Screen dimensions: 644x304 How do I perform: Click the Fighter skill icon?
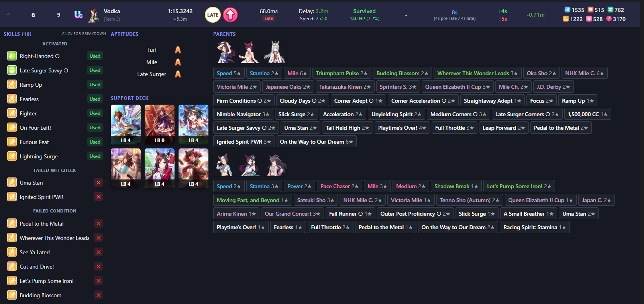pyautogui.click(x=12, y=113)
